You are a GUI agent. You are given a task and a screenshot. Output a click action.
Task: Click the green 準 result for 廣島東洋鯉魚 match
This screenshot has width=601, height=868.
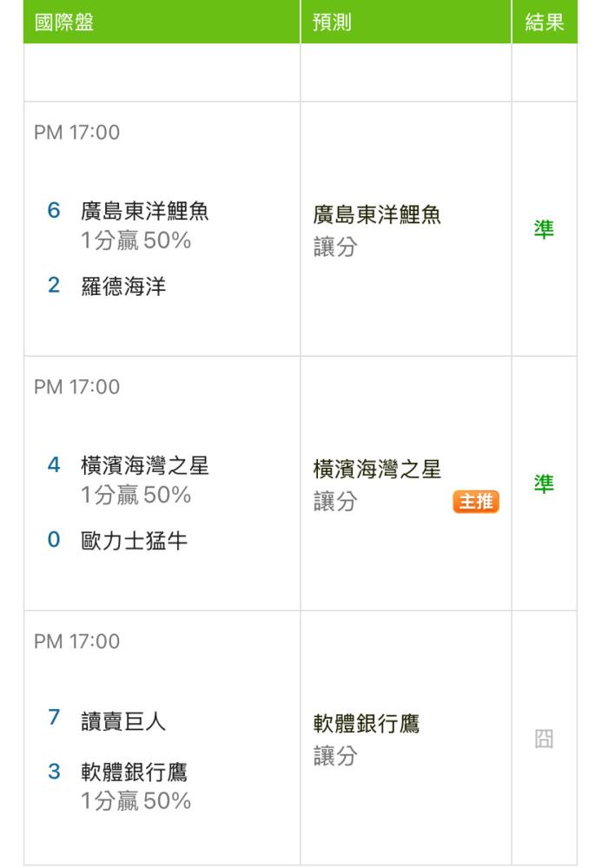544,229
